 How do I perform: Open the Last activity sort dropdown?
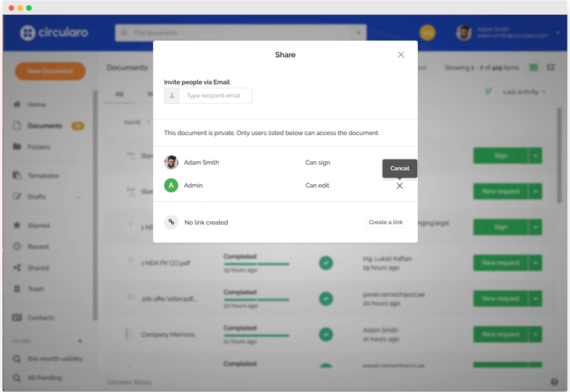click(524, 92)
